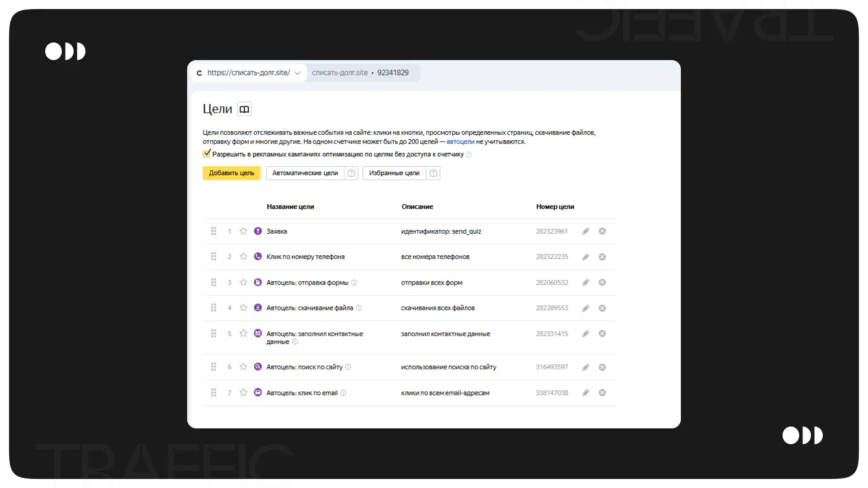Edit the Заявка goal with pencil icon
The height and width of the screenshot is (488, 868).
tap(585, 231)
